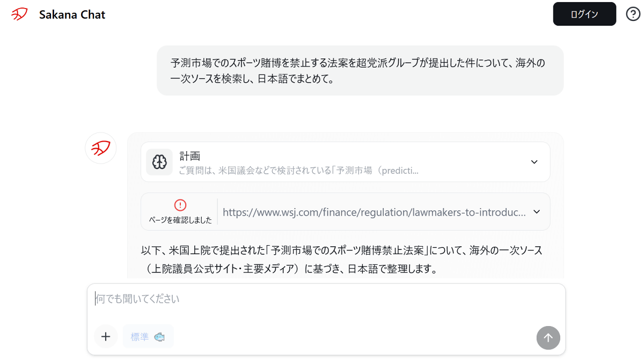
Task: Open the wsj.com article URL
Action: [x=374, y=212]
